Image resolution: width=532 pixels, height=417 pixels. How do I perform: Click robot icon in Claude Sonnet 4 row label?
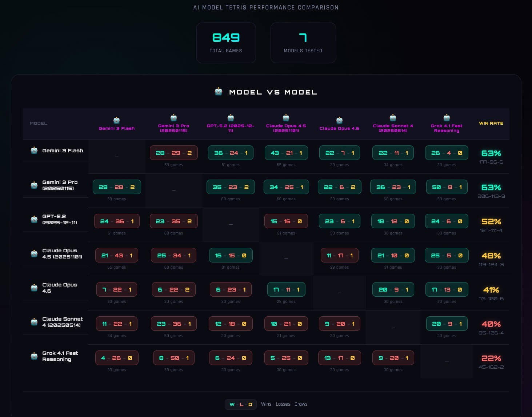tap(34, 322)
